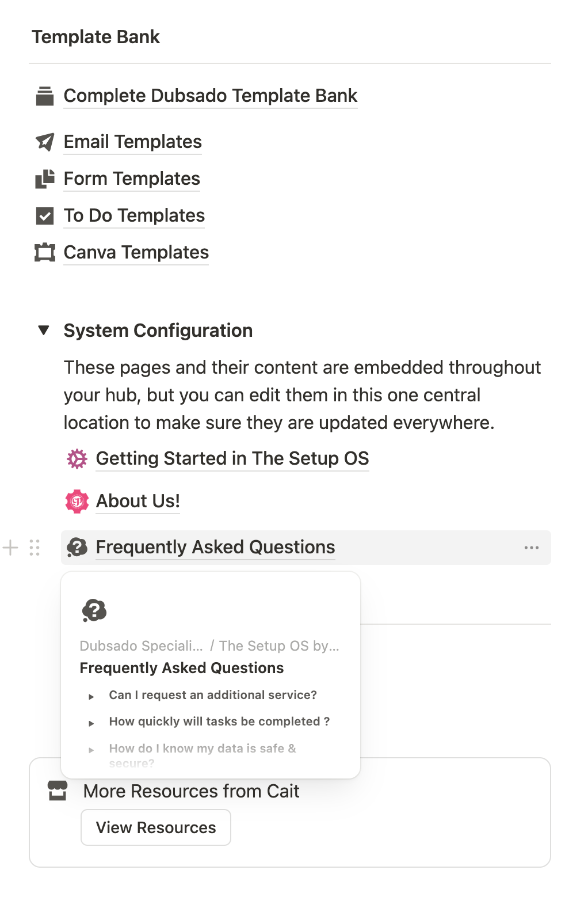The image size is (588, 904).
Task: Click the plus button to add a block
Action: 10,548
